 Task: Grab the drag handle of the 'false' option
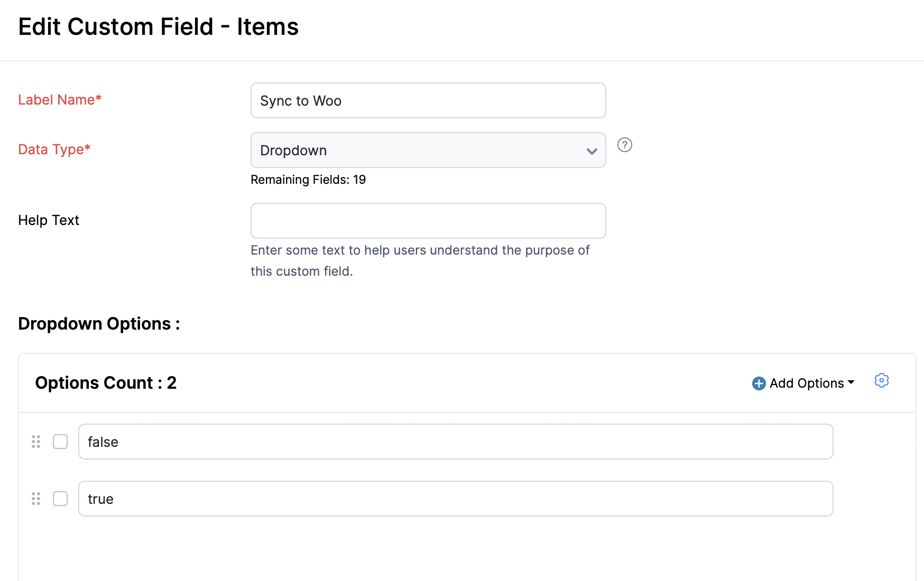(x=36, y=442)
